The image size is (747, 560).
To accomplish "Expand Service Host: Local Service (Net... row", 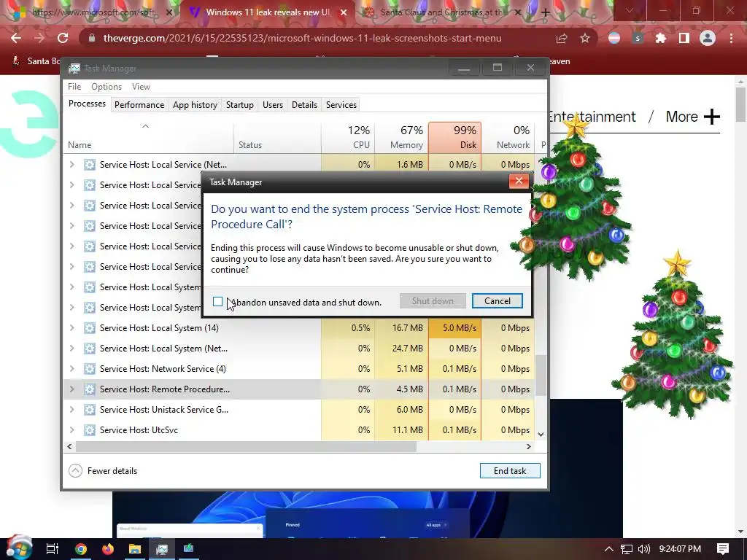I will (72, 164).
